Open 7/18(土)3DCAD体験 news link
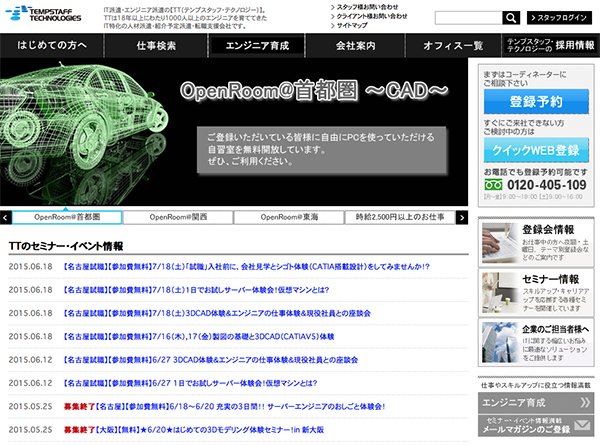The width and height of the screenshot is (600, 446). 217,313
